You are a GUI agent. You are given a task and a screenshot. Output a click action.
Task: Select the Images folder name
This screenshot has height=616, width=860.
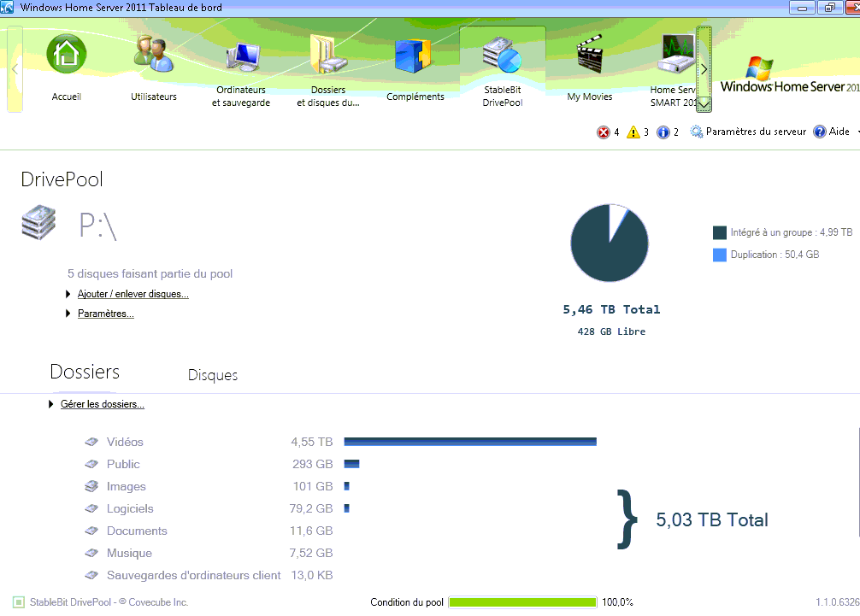[x=127, y=487]
